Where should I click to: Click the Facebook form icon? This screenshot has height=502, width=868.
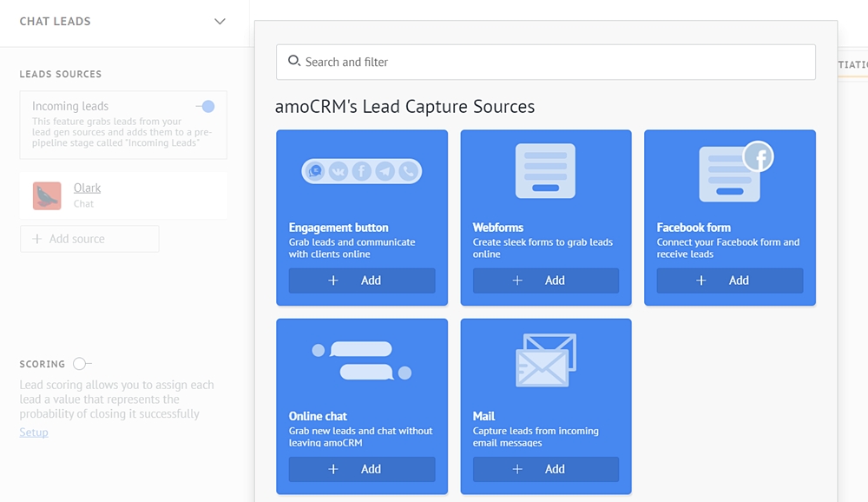[x=734, y=171]
